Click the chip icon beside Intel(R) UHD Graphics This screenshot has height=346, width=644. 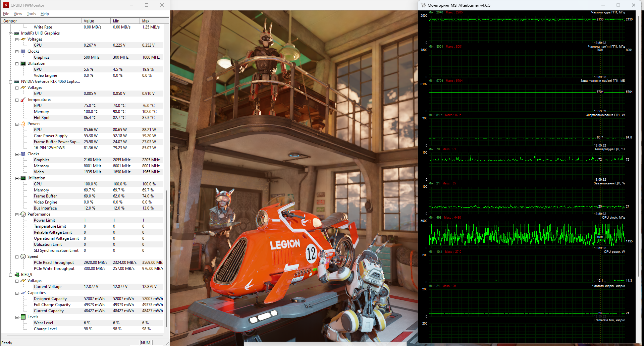click(17, 33)
